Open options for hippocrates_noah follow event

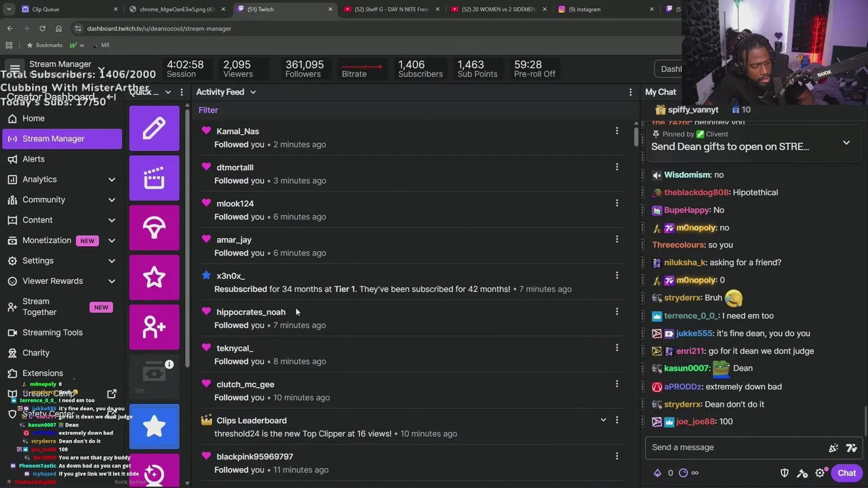tap(617, 312)
